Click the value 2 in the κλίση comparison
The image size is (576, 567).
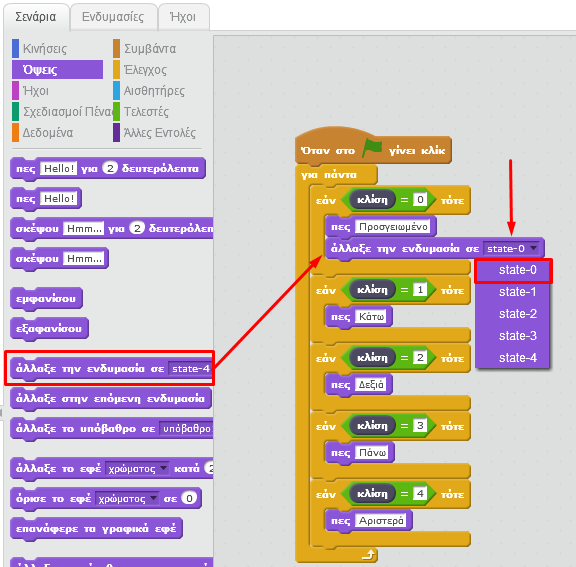[x=420, y=357]
